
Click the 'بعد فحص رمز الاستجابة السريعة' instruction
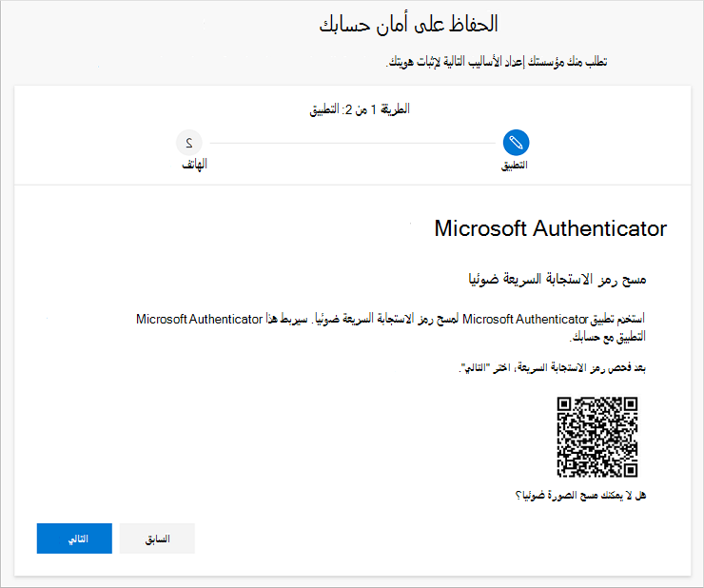[x=553, y=368]
